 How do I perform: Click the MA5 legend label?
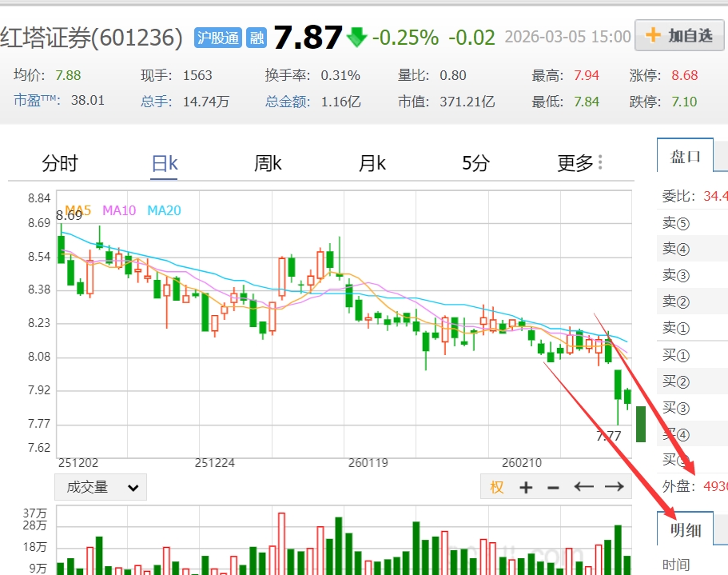pyautogui.click(x=78, y=210)
